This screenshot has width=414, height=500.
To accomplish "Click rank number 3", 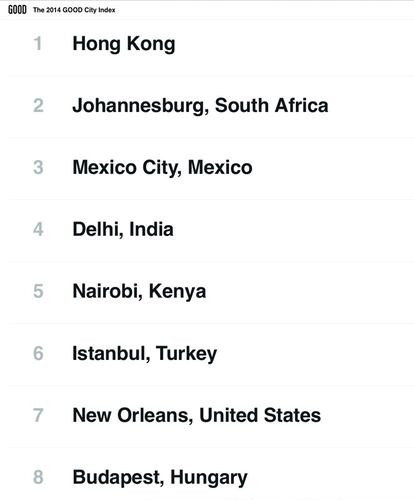I will (x=38, y=167).
